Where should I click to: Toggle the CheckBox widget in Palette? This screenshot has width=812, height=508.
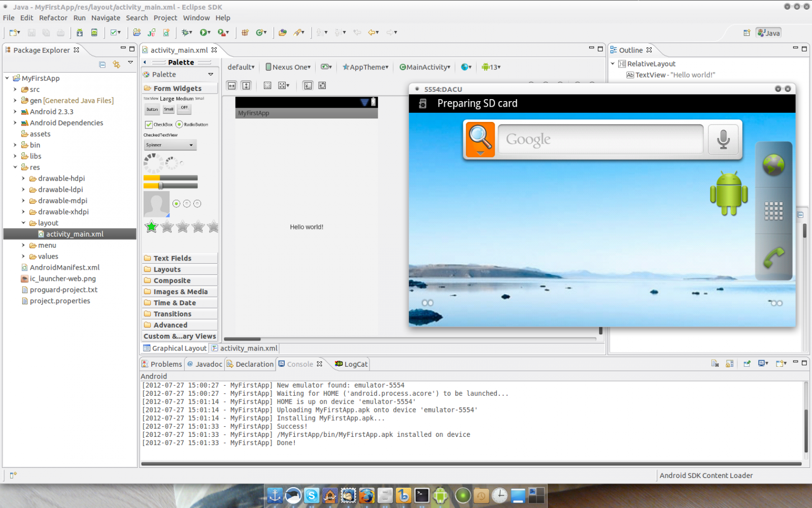(x=149, y=124)
